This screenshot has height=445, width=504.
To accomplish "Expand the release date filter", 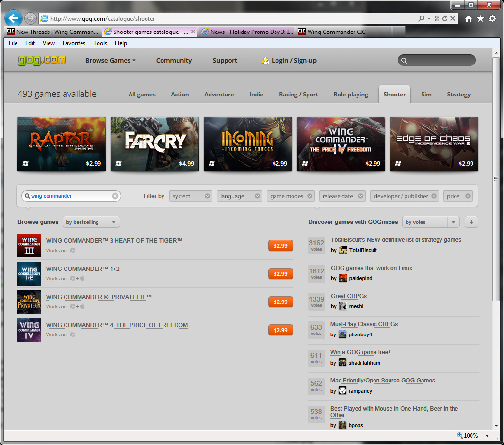I will pos(342,196).
